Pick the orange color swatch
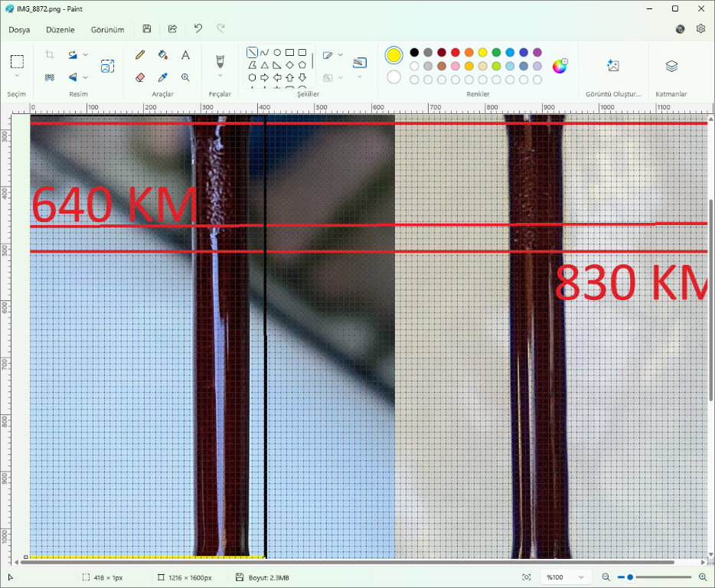715x588 pixels. (x=469, y=53)
